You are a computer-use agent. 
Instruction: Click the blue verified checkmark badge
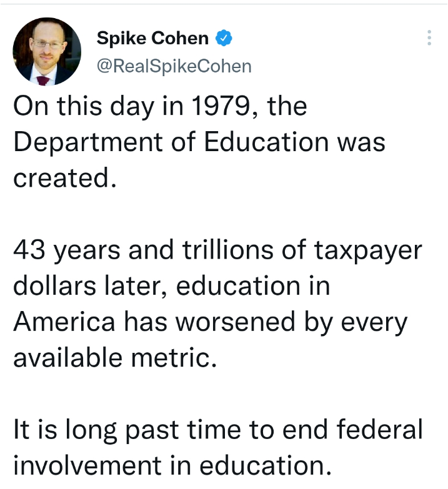point(224,38)
